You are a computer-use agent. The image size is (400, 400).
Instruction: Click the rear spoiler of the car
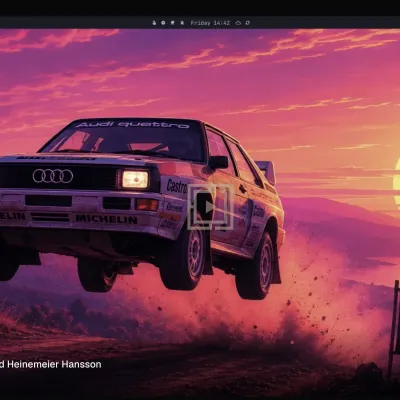266,172
